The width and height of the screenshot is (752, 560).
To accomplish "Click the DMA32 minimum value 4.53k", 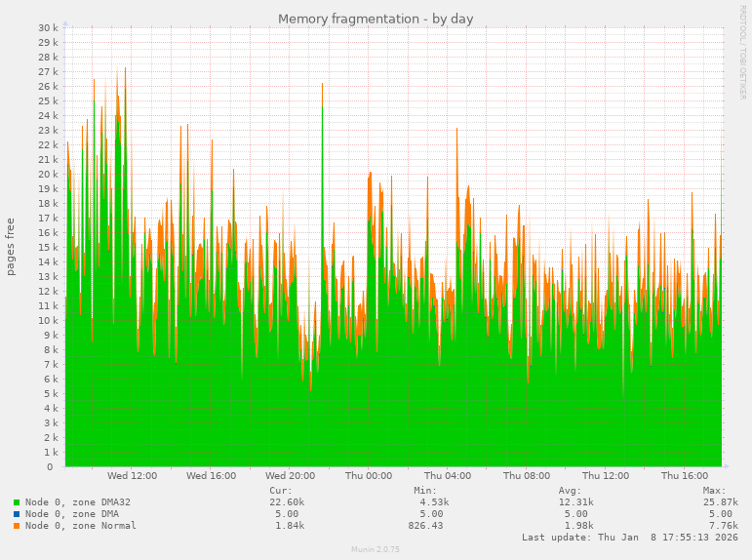I will [434, 502].
